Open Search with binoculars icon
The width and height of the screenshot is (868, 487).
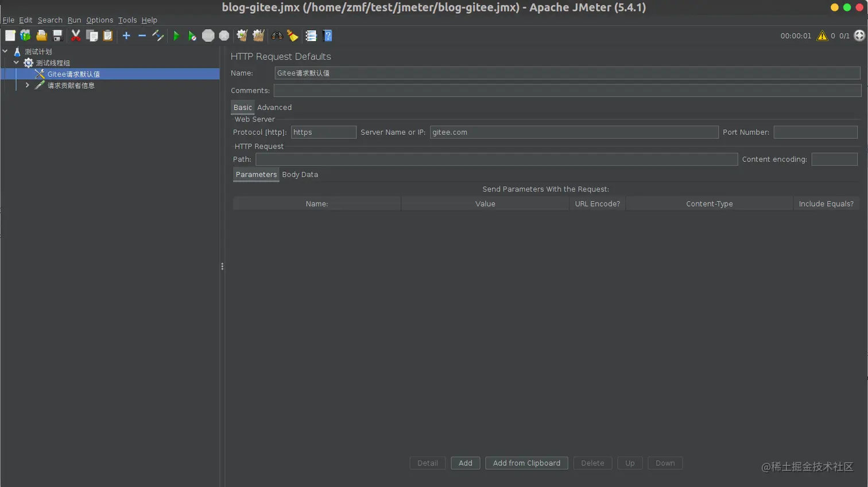[x=277, y=36]
